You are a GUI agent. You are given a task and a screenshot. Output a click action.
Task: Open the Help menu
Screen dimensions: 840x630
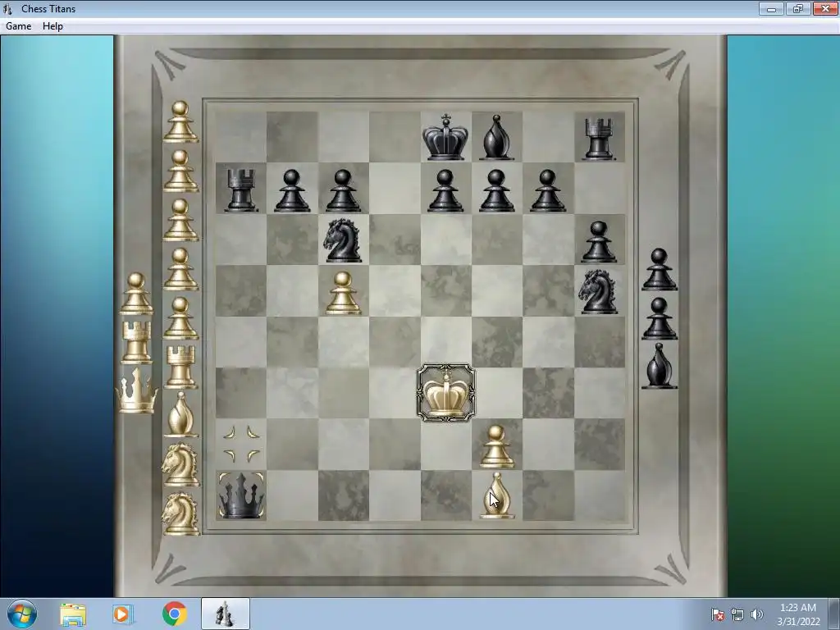point(53,26)
